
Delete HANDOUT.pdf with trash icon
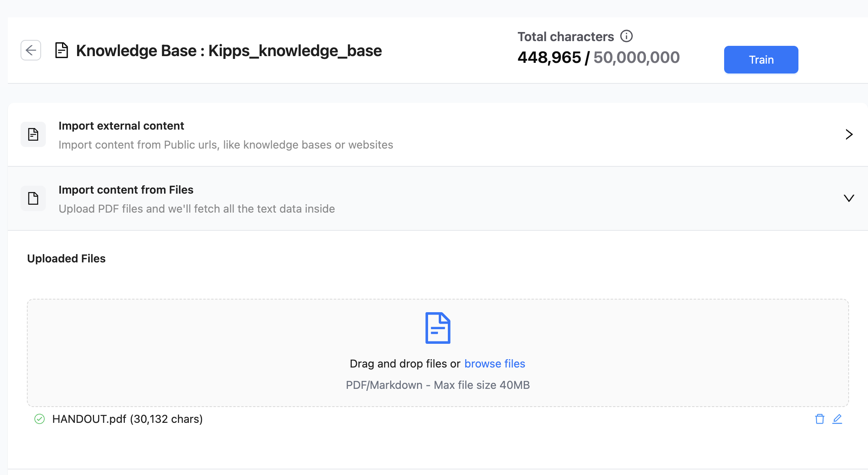819,419
